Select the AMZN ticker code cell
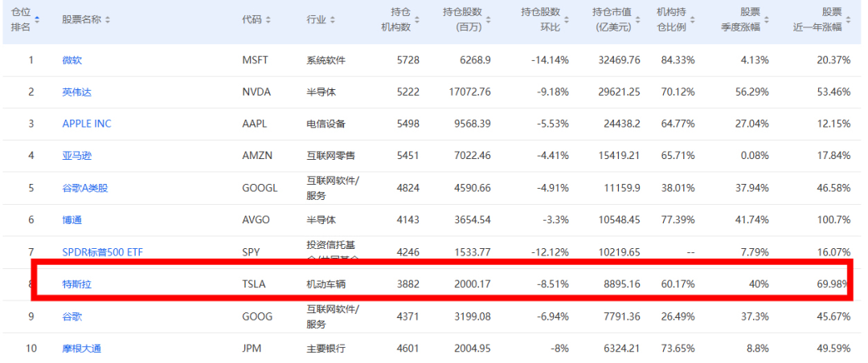This screenshot has height=363, width=868. (x=256, y=156)
